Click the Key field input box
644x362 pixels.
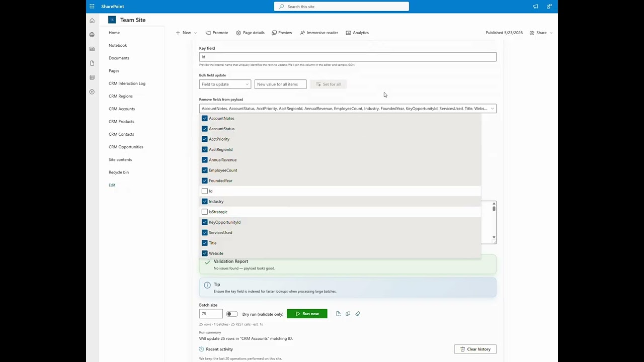(x=348, y=57)
